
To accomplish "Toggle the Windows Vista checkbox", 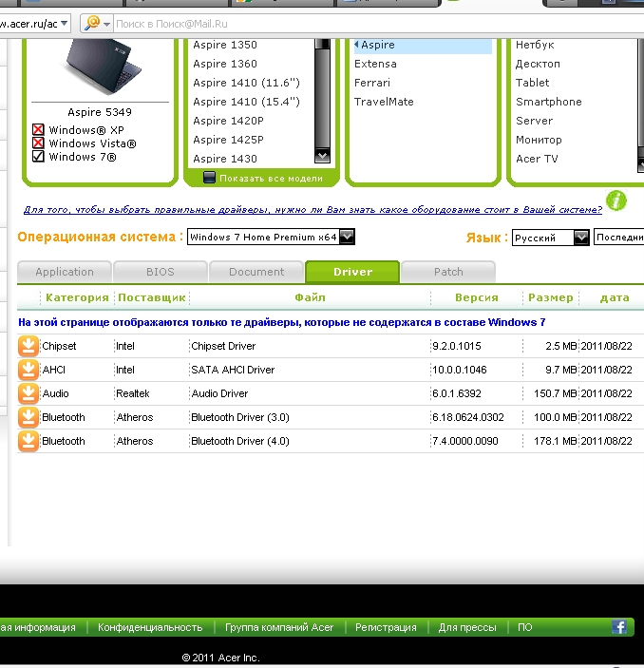I will 38,143.
